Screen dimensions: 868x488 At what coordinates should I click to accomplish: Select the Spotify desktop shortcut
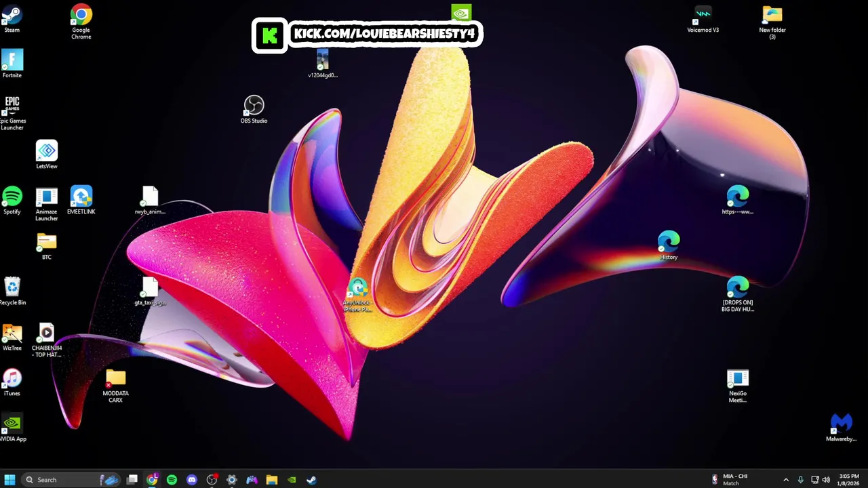tap(12, 201)
